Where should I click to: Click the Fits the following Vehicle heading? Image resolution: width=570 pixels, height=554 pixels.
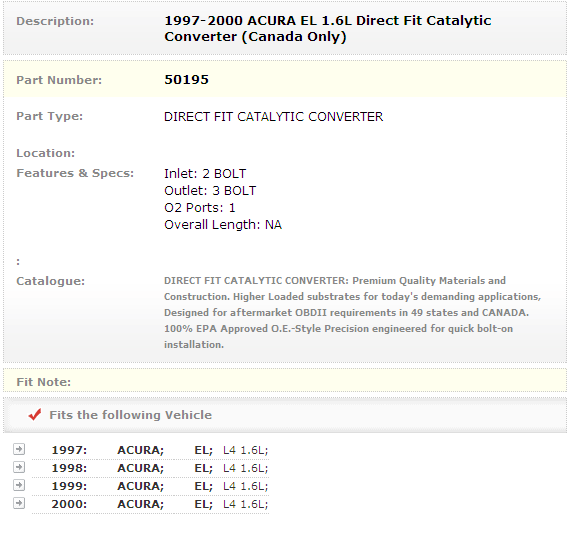131,415
